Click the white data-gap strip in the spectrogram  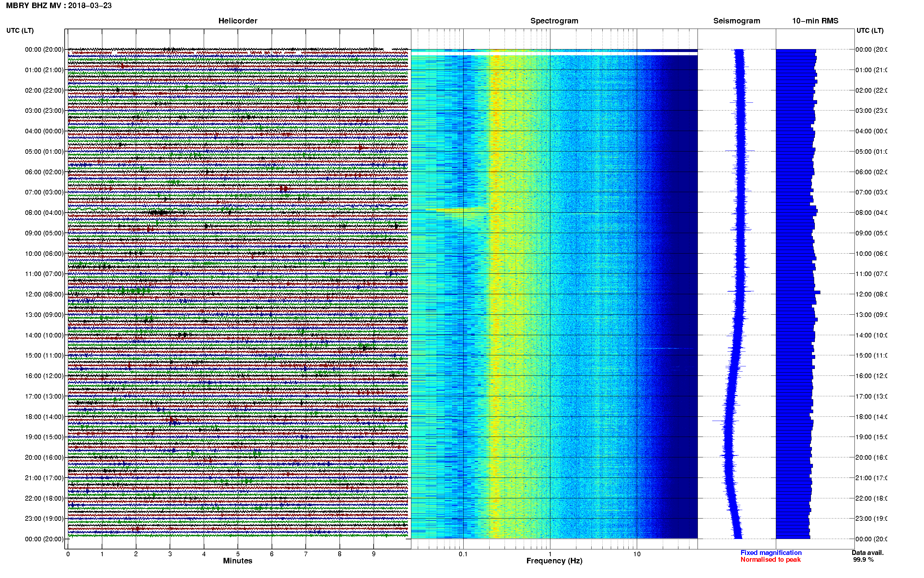point(554,54)
